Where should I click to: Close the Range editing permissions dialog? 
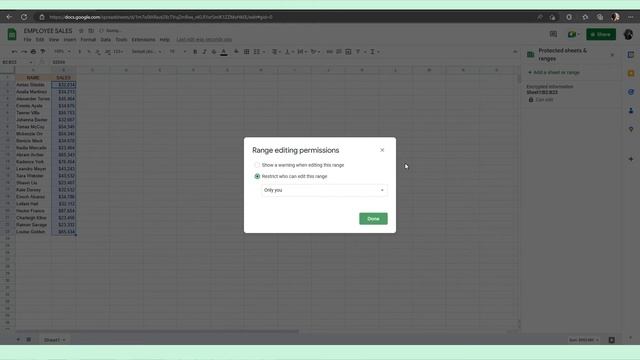click(x=382, y=150)
